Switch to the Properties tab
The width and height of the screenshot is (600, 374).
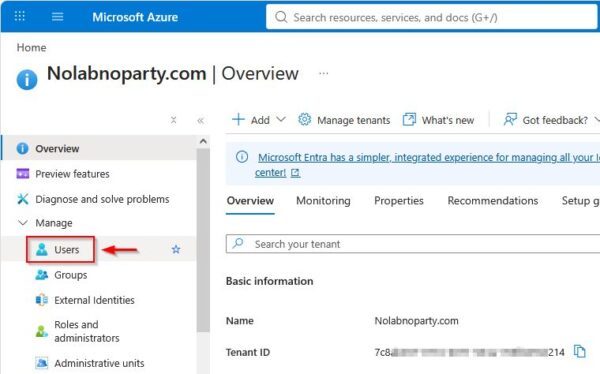point(399,201)
